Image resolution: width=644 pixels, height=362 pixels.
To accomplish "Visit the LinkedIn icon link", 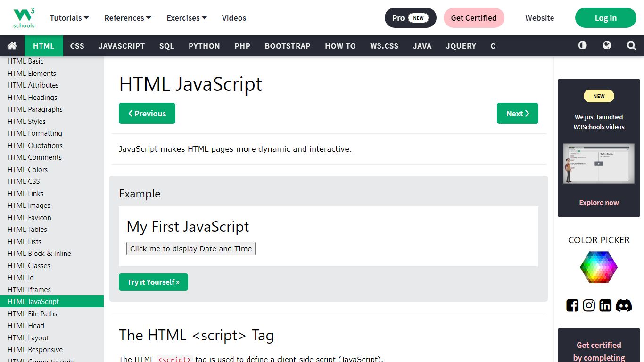I will [605, 305].
